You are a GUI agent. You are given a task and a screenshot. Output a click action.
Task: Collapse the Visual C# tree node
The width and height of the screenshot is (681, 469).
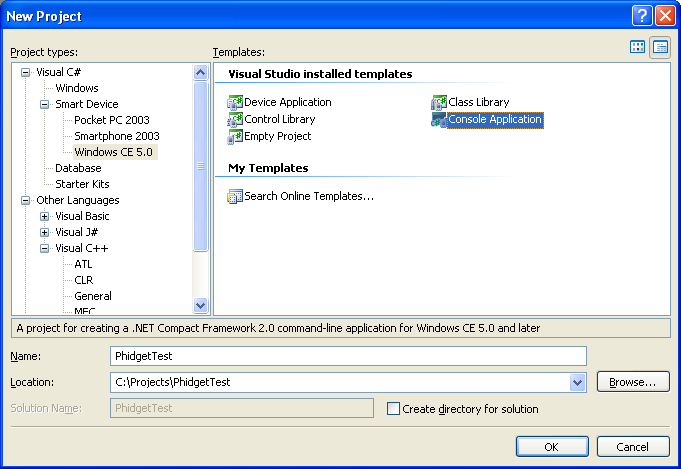(26, 72)
